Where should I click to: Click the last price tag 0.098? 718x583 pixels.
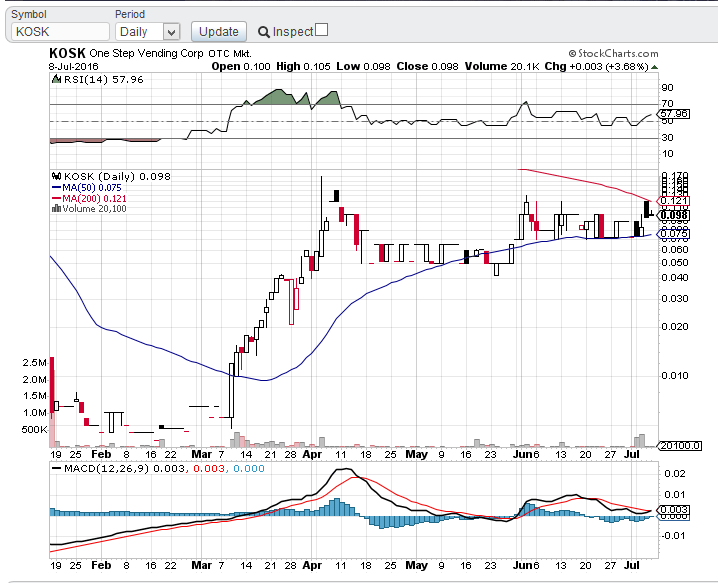[673, 215]
